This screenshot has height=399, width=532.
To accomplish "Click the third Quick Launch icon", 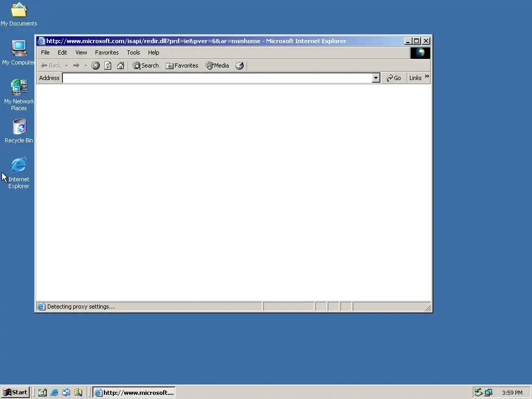I will (x=66, y=393).
